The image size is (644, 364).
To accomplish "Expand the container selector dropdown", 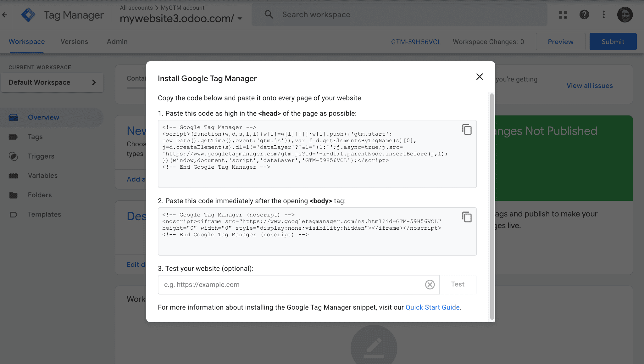I will tap(240, 19).
